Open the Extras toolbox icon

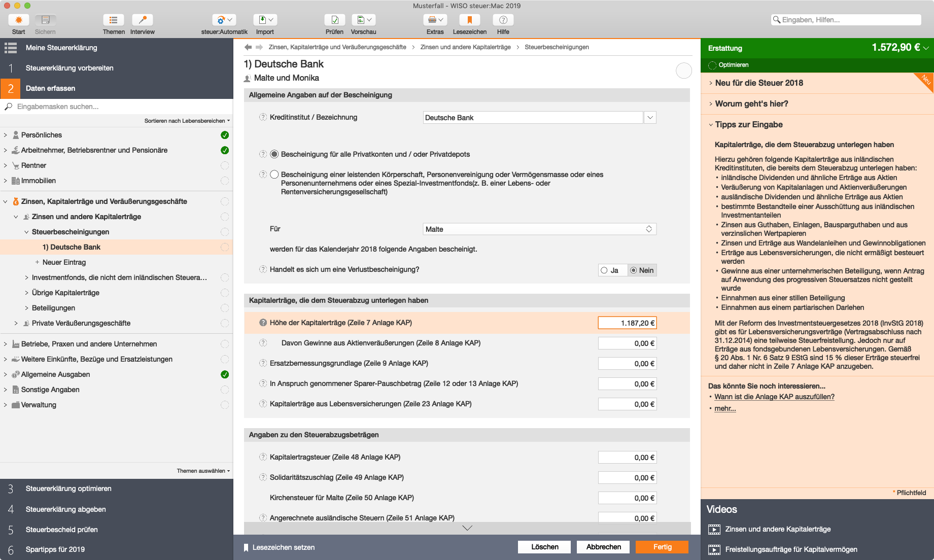[435, 20]
